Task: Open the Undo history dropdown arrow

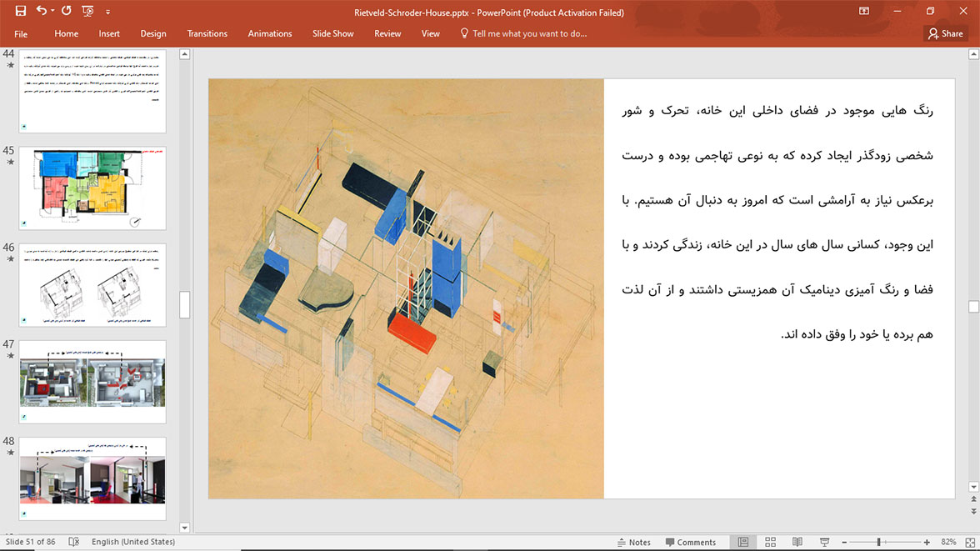Action: coord(52,12)
